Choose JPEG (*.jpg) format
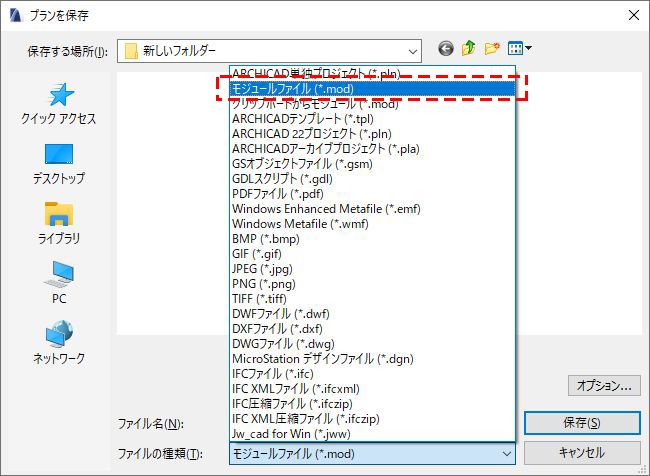This screenshot has width=650, height=476. pos(372,269)
